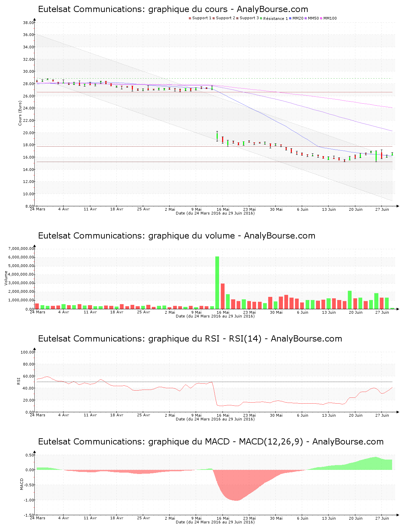This screenshot has width=412, height=532.
Task: Click the '6 Juin' date label under MACD chart
Action: tap(302, 518)
